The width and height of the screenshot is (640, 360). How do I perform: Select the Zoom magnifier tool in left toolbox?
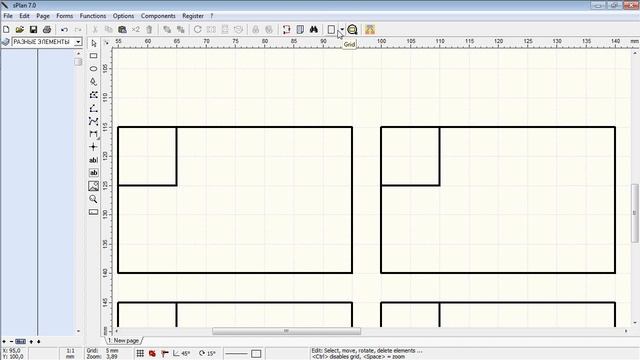click(93, 199)
